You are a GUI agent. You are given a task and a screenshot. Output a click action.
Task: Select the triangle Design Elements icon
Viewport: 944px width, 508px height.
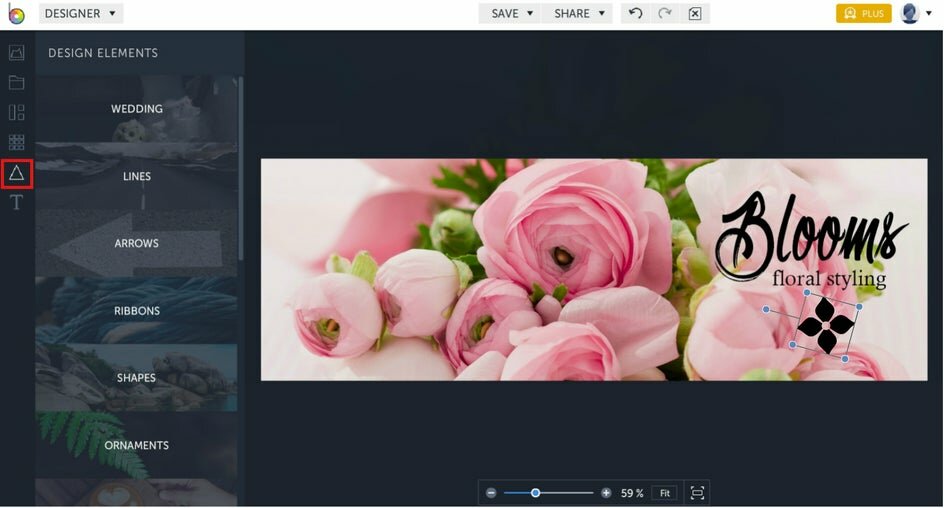click(x=16, y=174)
